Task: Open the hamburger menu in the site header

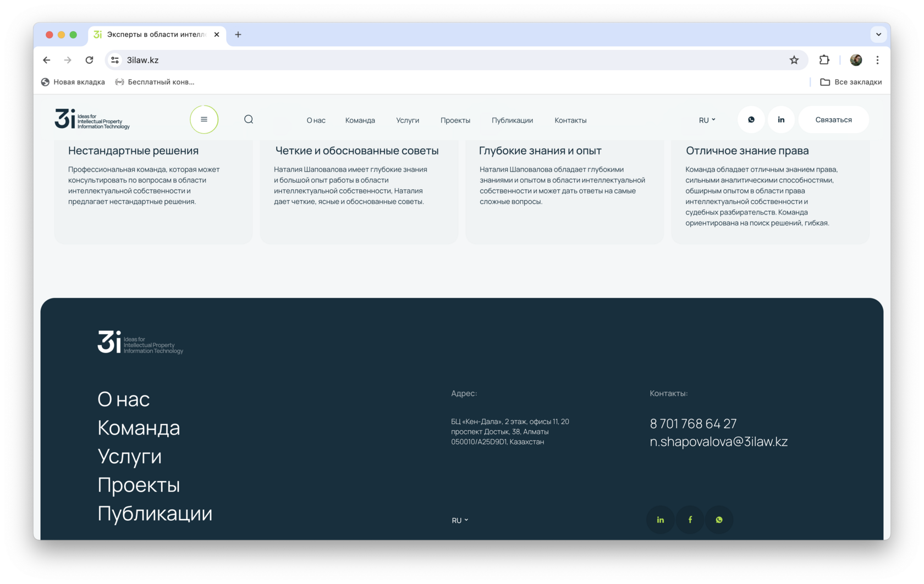Action: pos(204,119)
